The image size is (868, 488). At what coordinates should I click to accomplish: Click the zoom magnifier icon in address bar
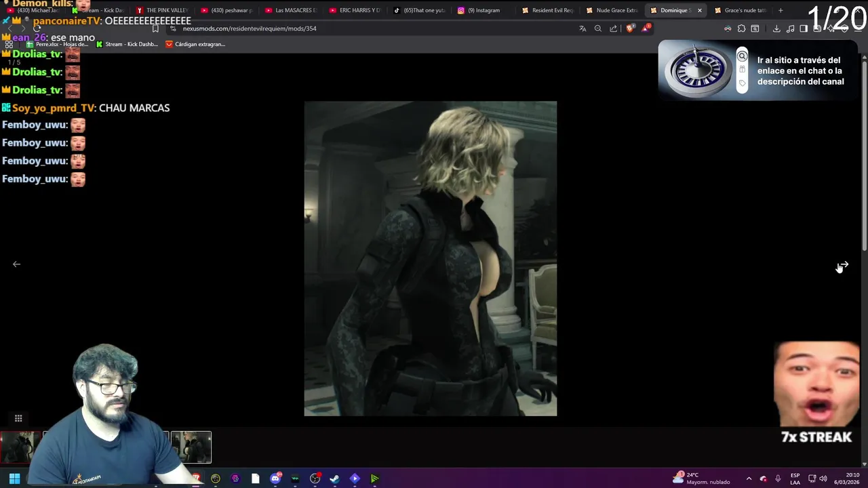tap(598, 28)
